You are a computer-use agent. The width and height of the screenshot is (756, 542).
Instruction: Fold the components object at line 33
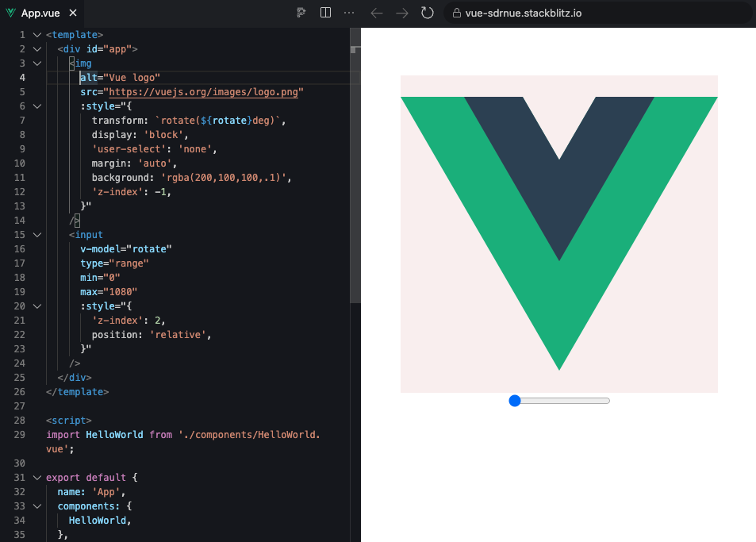pyautogui.click(x=37, y=506)
